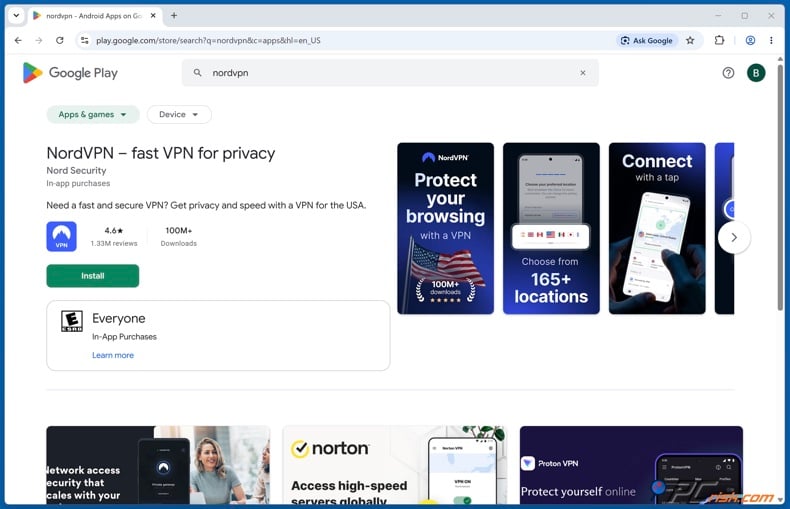790x509 pixels.
Task: Open the account avatar labeled B
Action: (756, 73)
